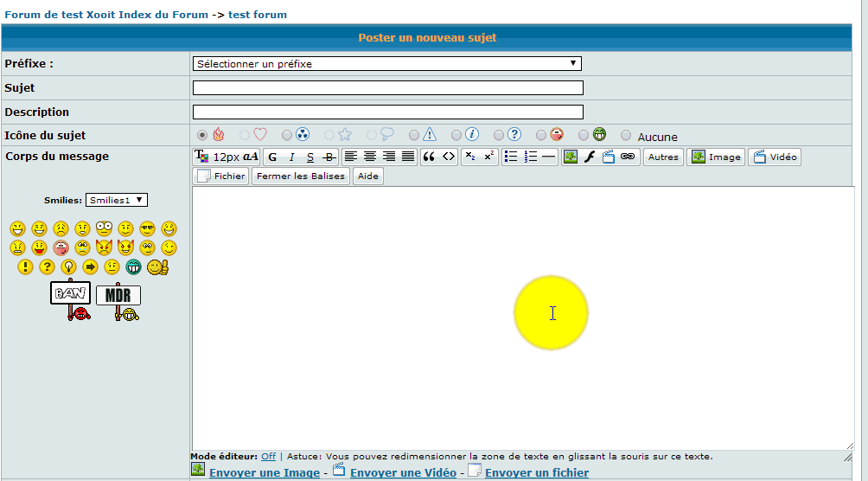This screenshot has width=868, height=481.
Task: Open the Smilies1 dropdown
Action: pyautogui.click(x=117, y=200)
